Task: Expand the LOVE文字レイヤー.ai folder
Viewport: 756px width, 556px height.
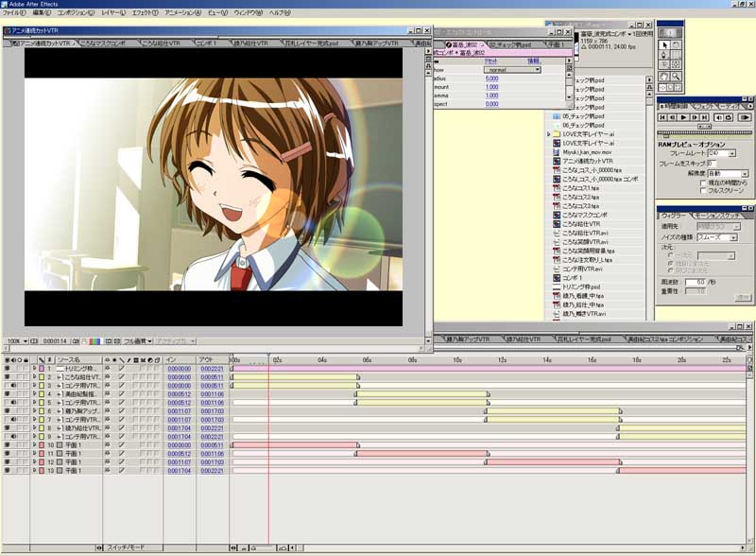Action: (549, 134)
